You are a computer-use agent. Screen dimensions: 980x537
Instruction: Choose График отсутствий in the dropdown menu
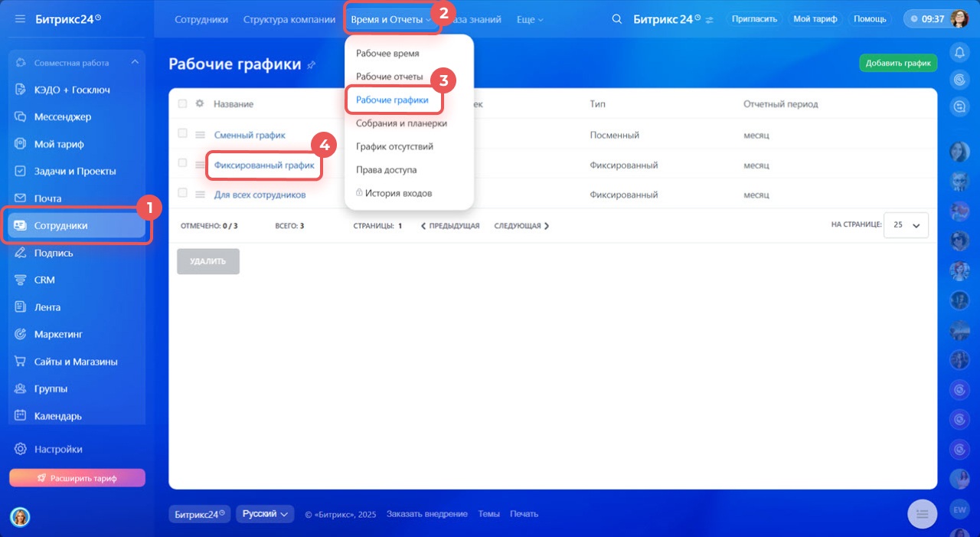(x=394, y=146)
